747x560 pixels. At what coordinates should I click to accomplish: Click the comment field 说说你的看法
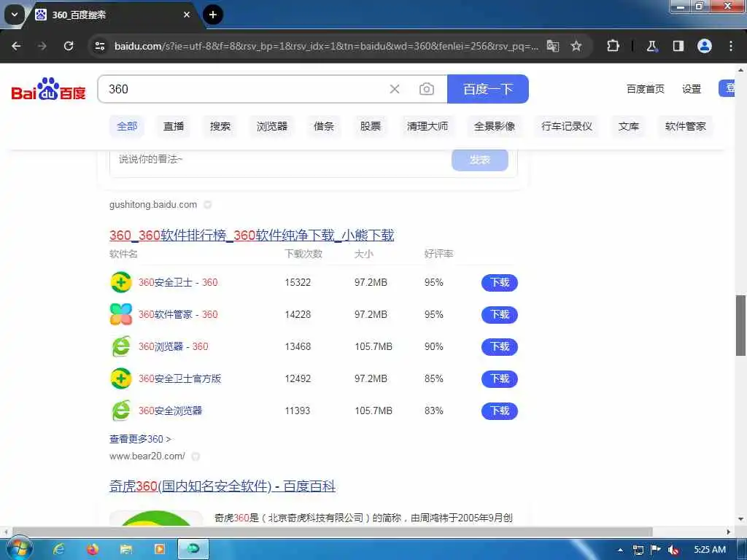point(280,160)
